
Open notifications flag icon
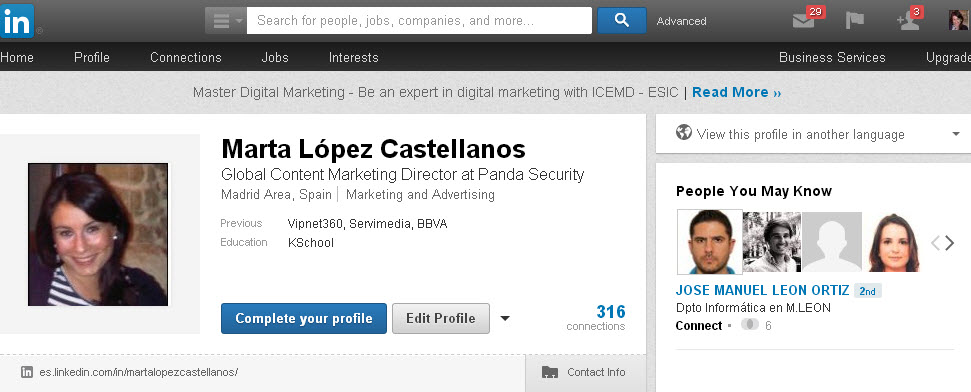[855, 20]
